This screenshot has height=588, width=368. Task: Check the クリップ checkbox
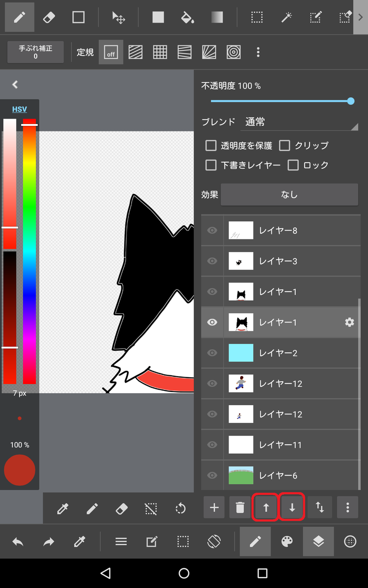click(285, 146)
